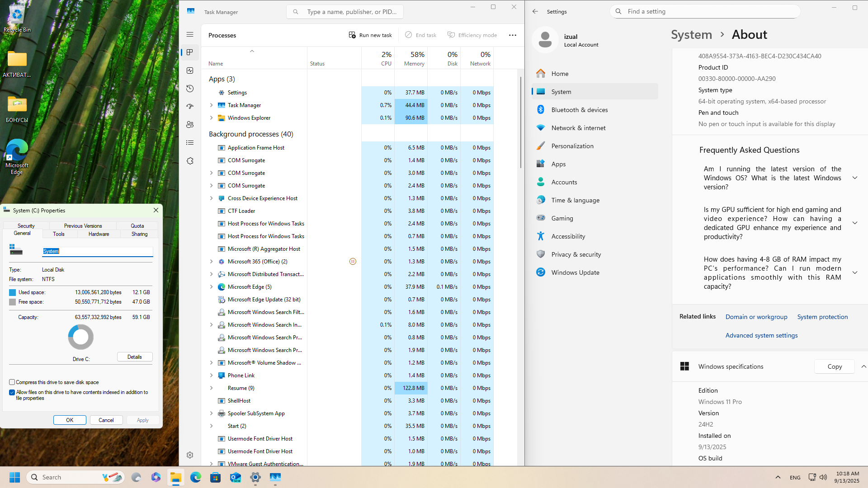
Task: Open the Advanced system settings link
Action: tap(761, 335)
